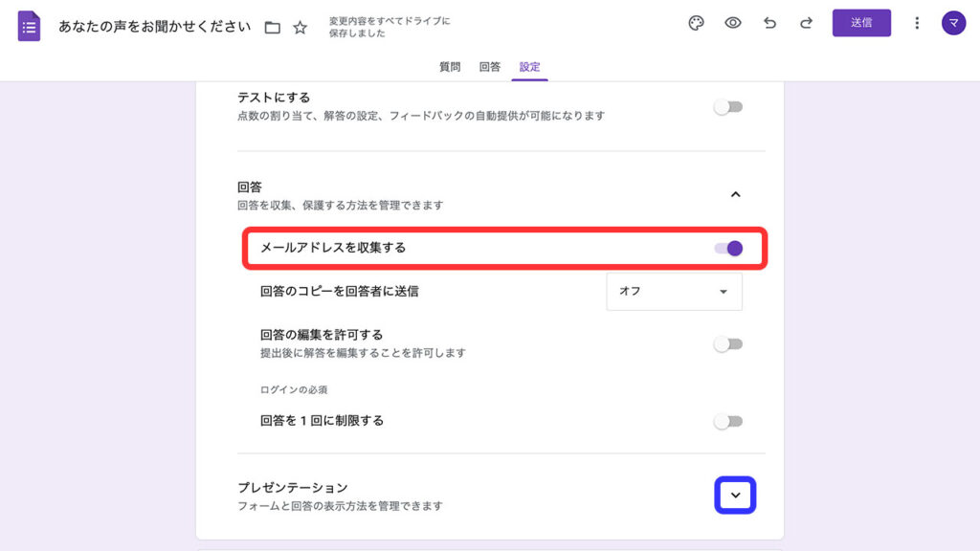Image resolution: width=980 pixels, height=551 pixels.
Task: Select the 設定 tab
Action: (x=529, y=67)
